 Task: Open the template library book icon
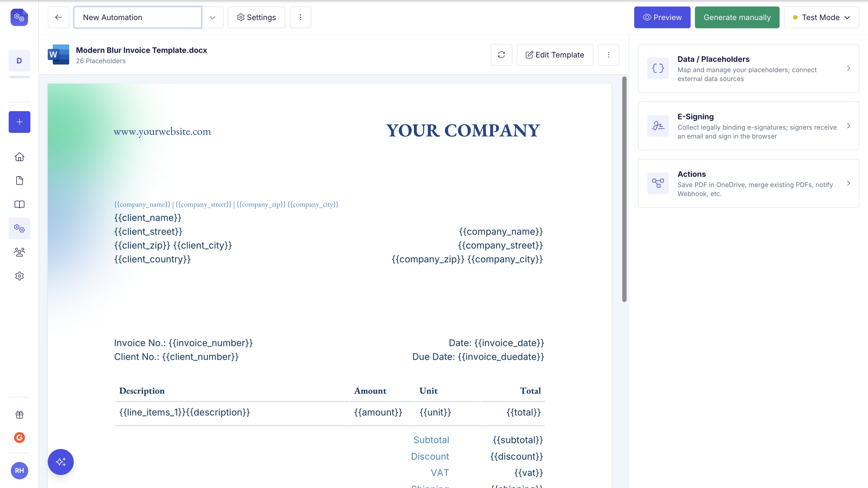tap(20, 204)
